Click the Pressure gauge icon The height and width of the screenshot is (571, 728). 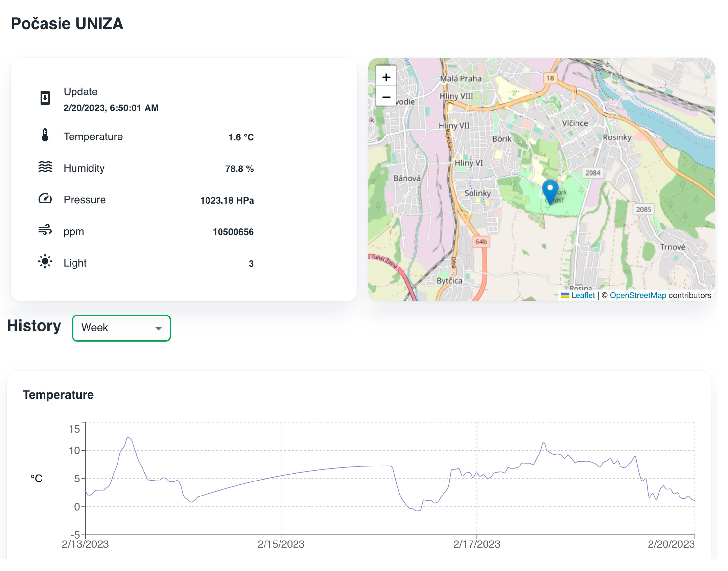[x=45, y=199]
